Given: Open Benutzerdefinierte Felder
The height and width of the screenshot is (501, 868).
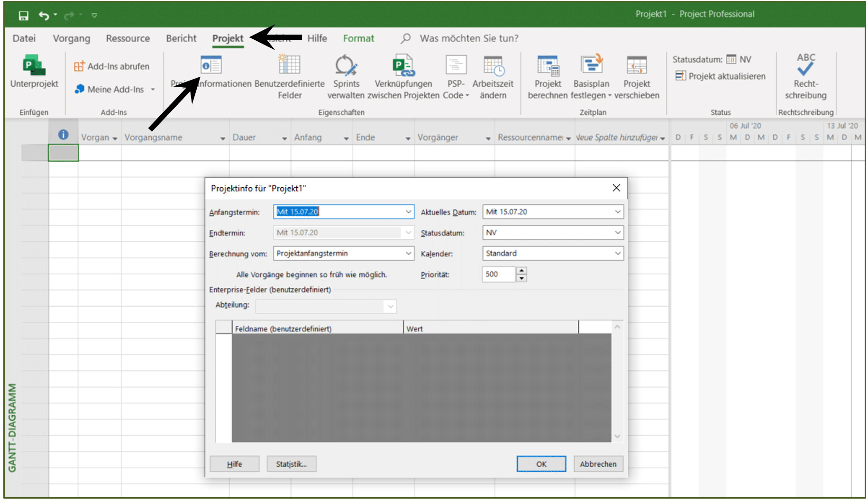Looking at the screenshot, I should [289, 77].
